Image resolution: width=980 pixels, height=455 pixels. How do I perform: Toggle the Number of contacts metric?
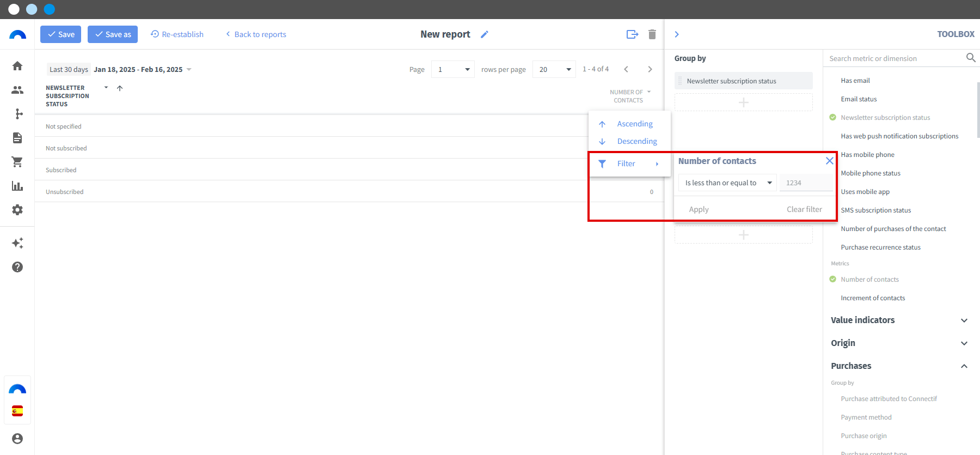(x=869, y=280)
